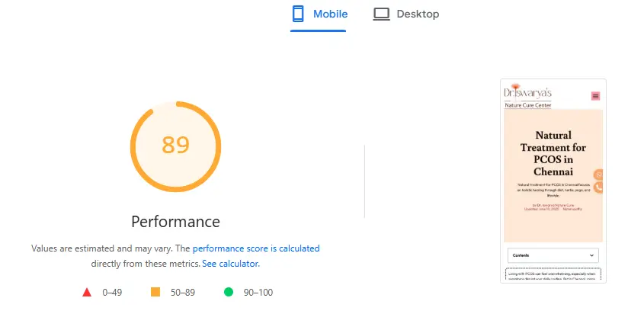Image resolution: width=644 pixels, height=314 pixels.
Task: Click the Performance heading label
Action: (176, 222)
